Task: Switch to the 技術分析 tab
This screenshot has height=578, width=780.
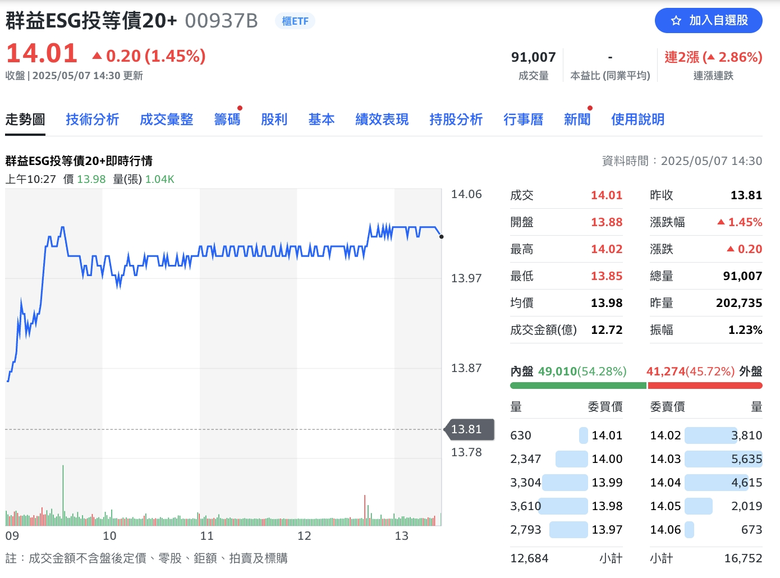Action: tap(92, 119)
